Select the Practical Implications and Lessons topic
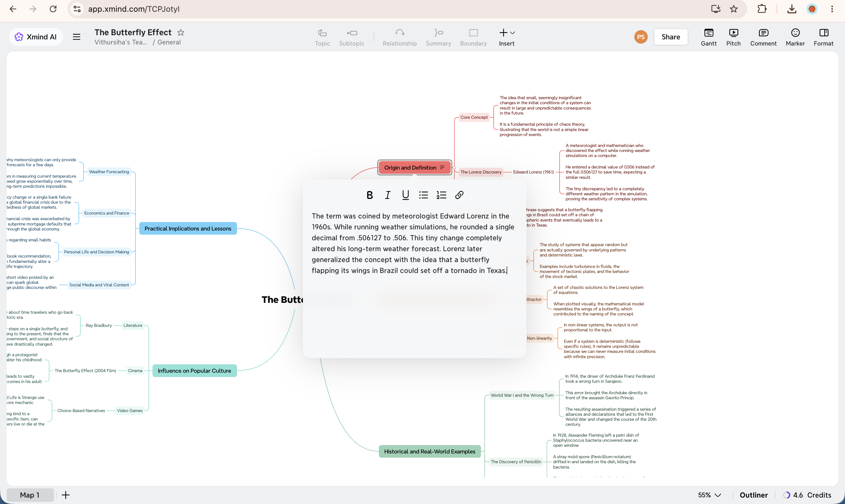This screenshot has height=504, width=845. [x=188, y=229]
